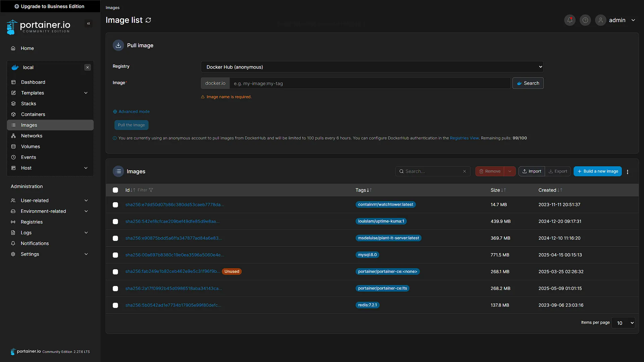The width and height of the screenshot is (644, 362).
Task: Click the Upgrade to Business Edition banner
Action: 50,6
